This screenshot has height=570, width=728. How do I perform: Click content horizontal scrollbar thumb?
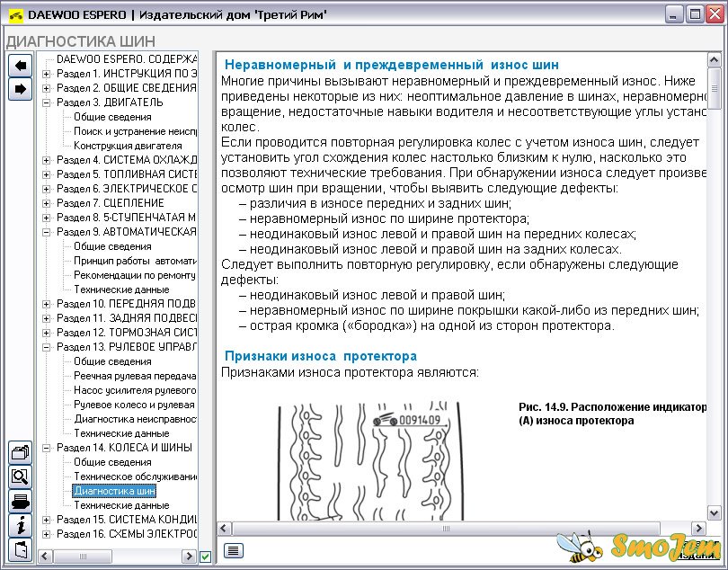pyautogui.click(x=446, y=528)
